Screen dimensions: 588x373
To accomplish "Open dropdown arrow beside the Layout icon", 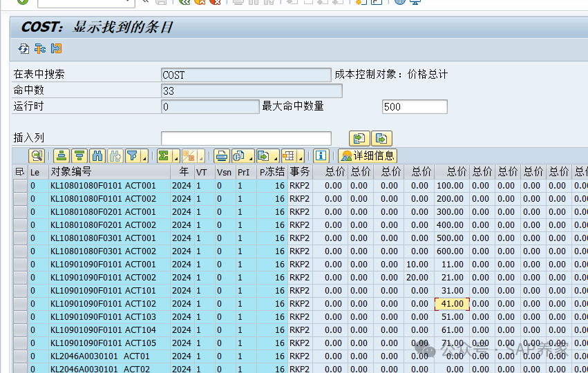I will [x=301, y=156].
